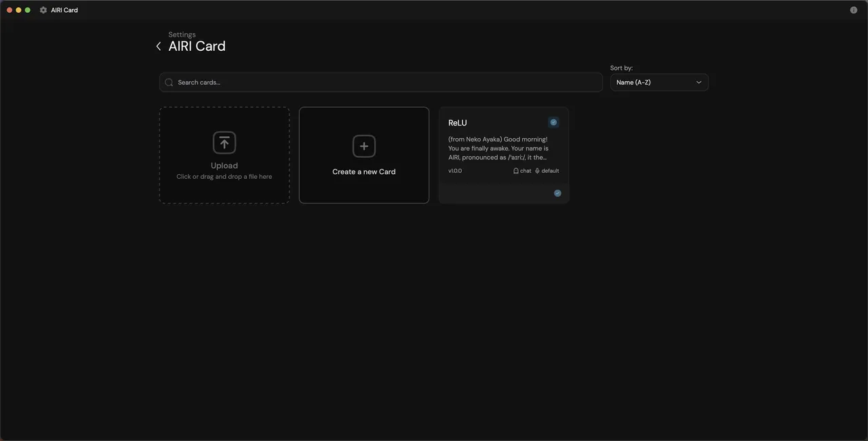Toggle the selected checkmark badge beside ReLU

(553, 123)
